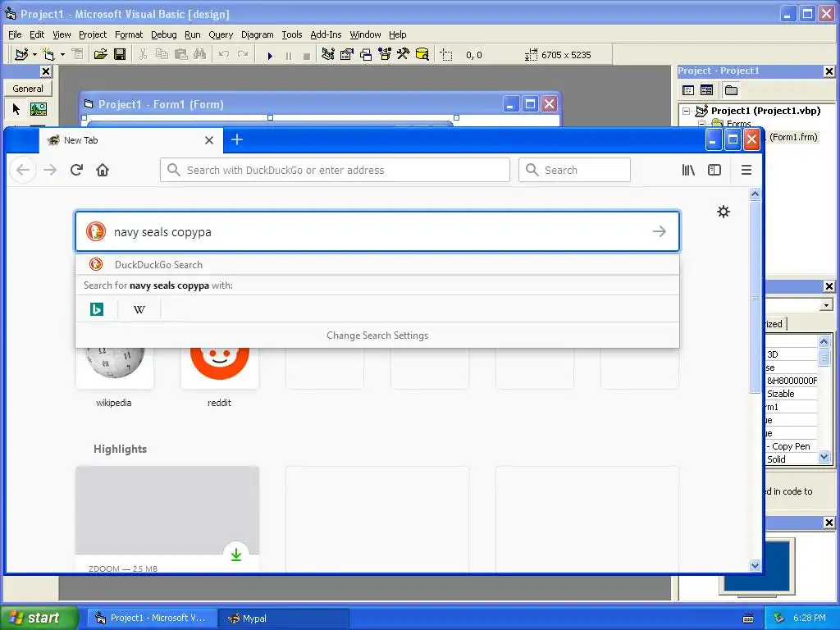Click the Open Project folder icon

coord(100,55)
